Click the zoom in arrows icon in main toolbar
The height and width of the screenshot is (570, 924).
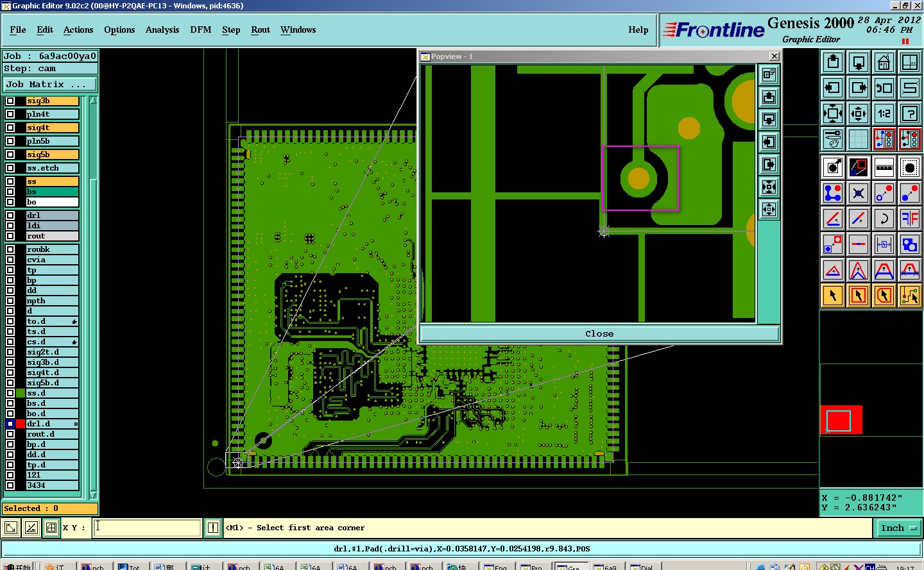[859, 113]
